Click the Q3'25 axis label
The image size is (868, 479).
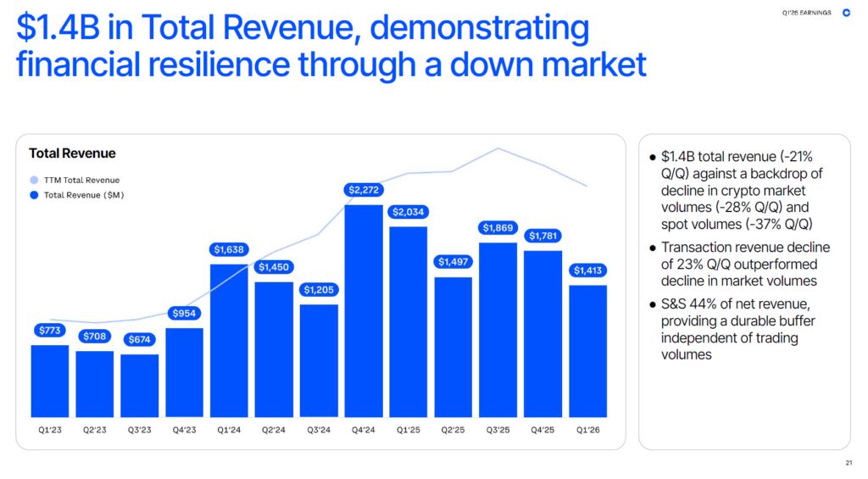tap(498, 430)
